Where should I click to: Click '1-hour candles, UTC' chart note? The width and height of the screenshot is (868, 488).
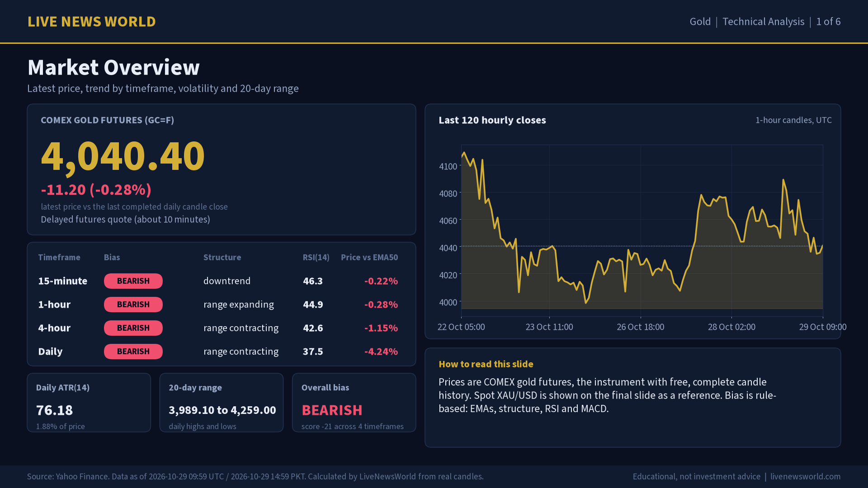click(x=793, y=120)
